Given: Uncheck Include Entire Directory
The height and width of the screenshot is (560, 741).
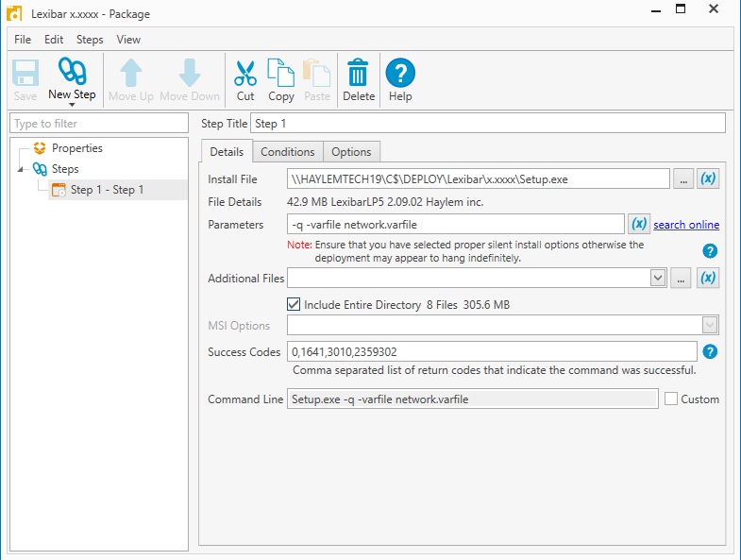Looking at the screenshot, I should coord(294,305).
